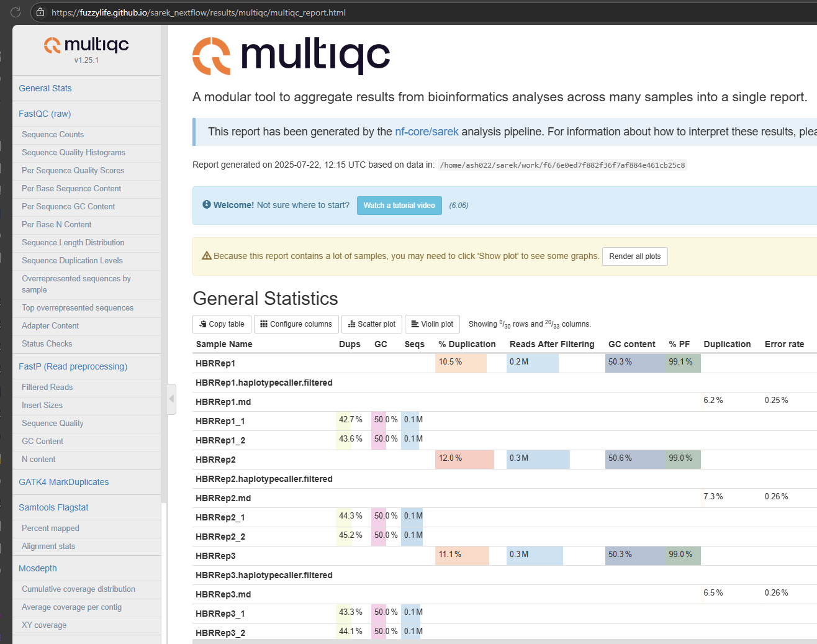Open Overrepresented sequences by sample
817x644 pixels.
coord(76,284)
